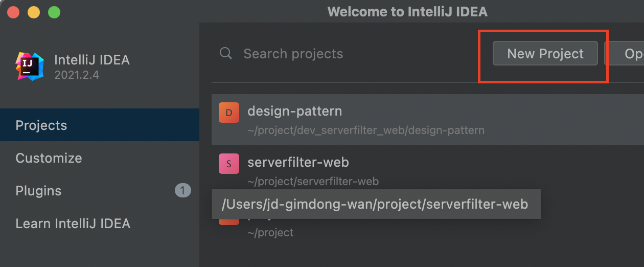Image resolution: width=644 pixels, height=267 pixels.
Task: Click the IntelliJ IDEA logo icon
Action: [30, 66]
